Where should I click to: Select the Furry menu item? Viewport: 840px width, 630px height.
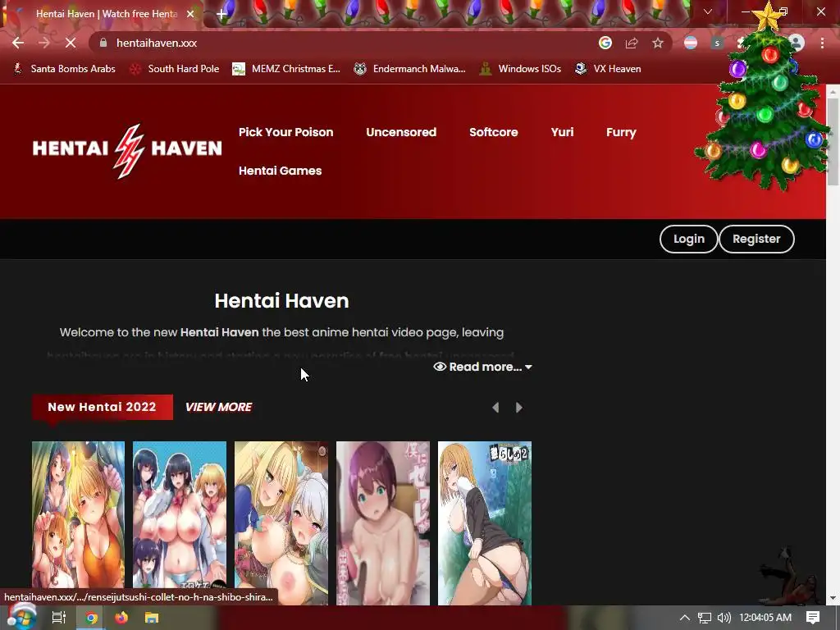[622, 132]
